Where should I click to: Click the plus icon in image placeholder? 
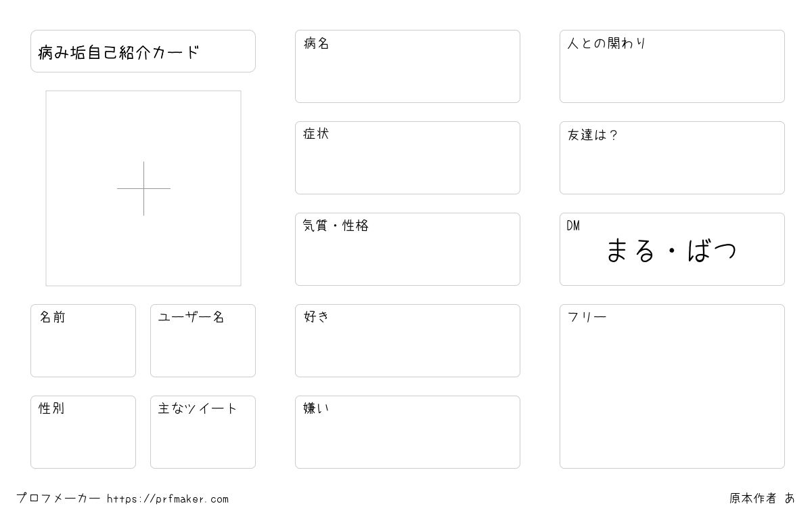coord(143,188)
